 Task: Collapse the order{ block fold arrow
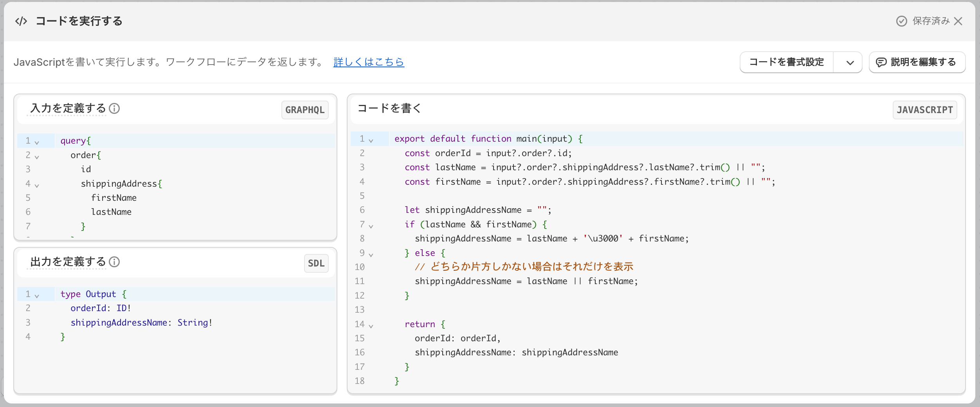point(37,157)
